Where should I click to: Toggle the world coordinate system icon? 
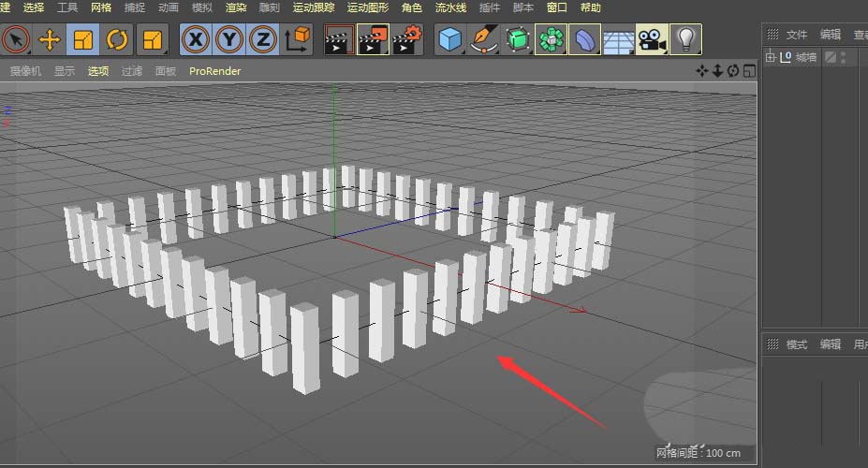click(297, 40)
